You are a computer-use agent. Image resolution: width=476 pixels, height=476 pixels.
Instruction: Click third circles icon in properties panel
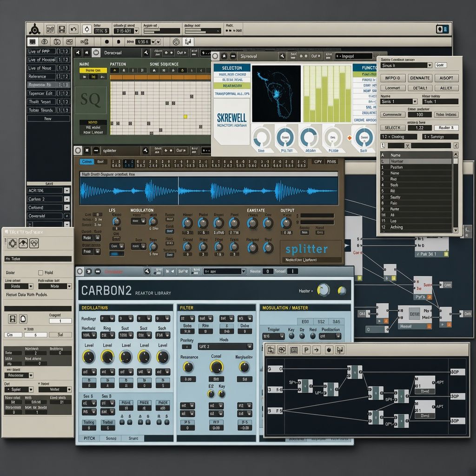34,243
